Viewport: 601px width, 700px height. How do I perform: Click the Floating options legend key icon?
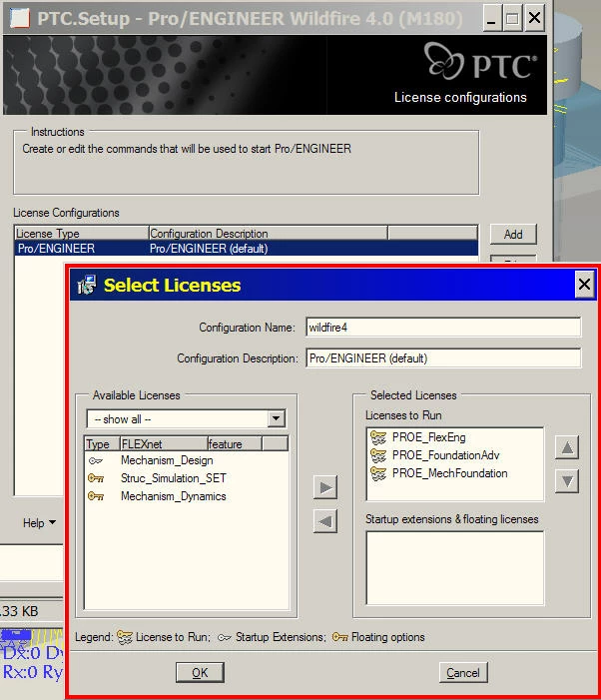click(x=340, y=637)
